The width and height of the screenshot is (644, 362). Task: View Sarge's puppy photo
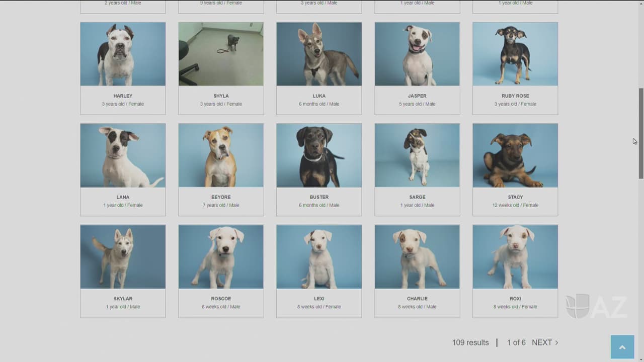click(417, 155)
